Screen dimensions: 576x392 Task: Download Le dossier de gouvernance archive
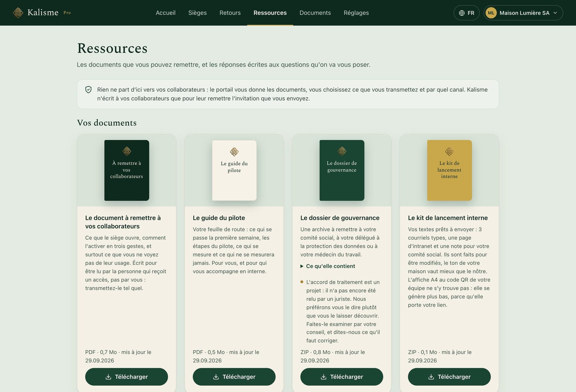(342, 377)
